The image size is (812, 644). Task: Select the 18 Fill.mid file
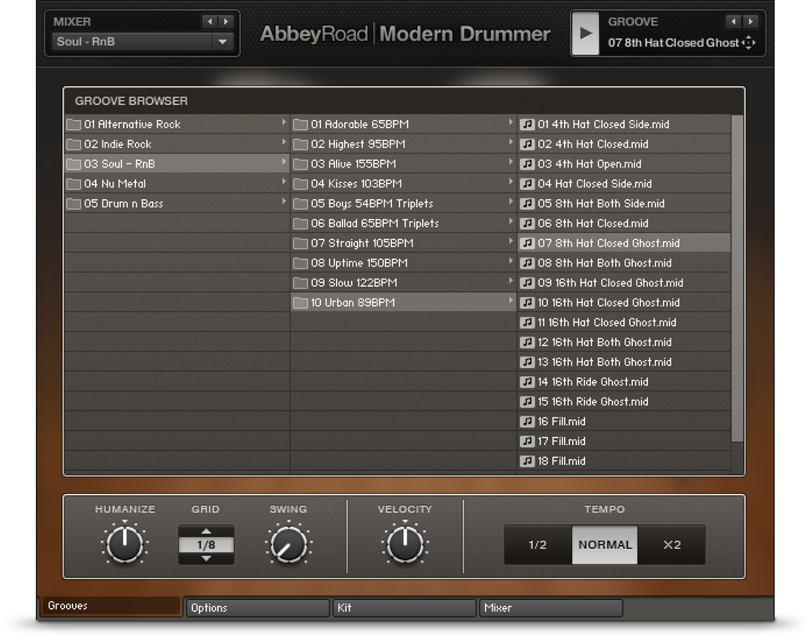click(x=624, y=461)
